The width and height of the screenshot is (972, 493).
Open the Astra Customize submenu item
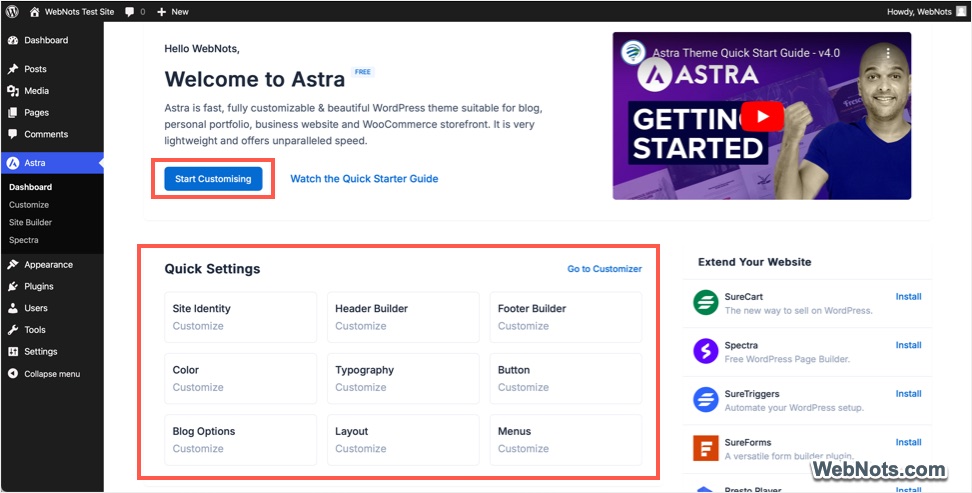29,205
